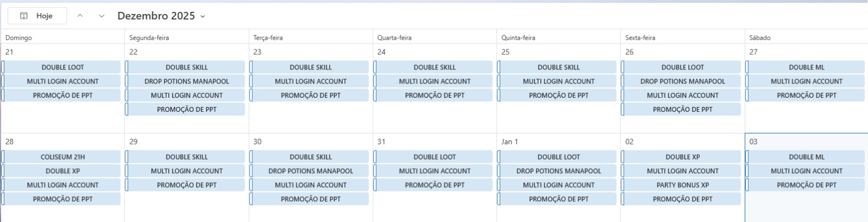Select MULTI LOGIN ACCOUNT event on Friday 26
868x222 pixels.
(682, 96)
